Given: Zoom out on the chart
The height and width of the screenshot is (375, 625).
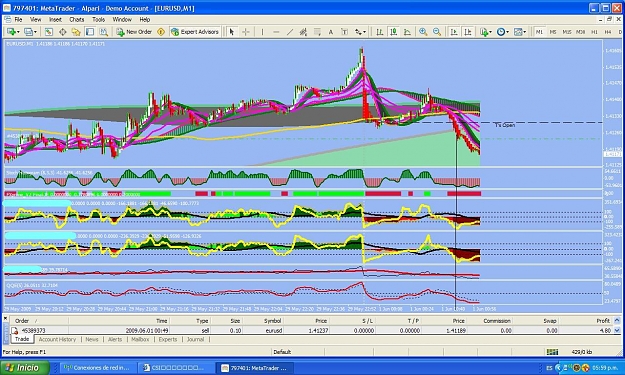Looking at the screenshot, I should pos(437,32).
